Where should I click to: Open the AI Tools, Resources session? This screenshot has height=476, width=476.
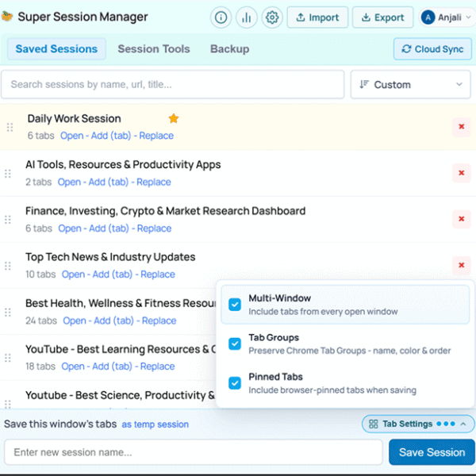[x=69, y=182]
